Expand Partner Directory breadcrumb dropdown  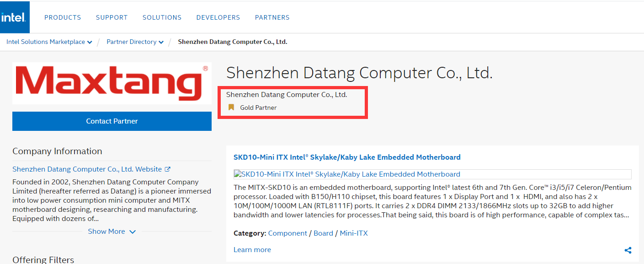pyautogui.click(x=161, y=42)
